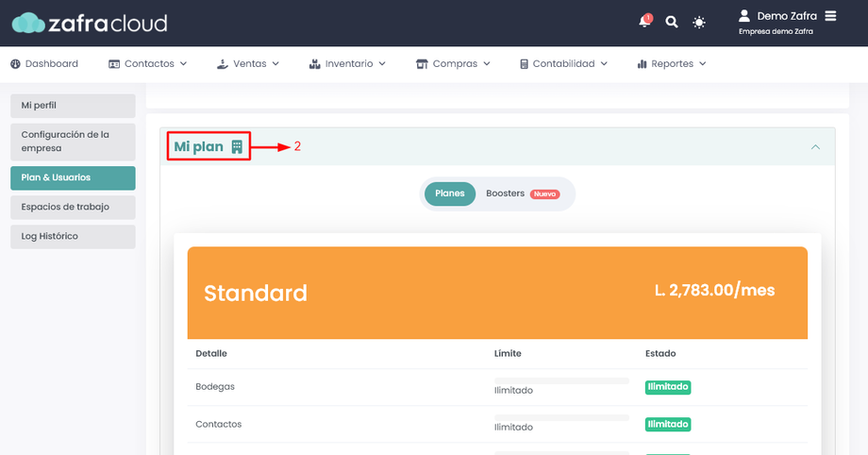
Task: Click the L. 2,783.00/mes price
Action: point(714,290)
